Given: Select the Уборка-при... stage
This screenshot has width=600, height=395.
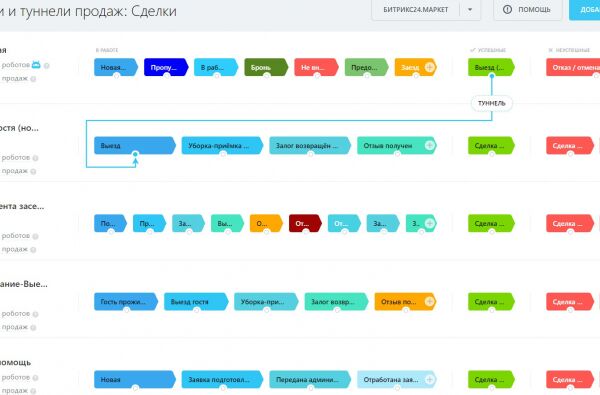Looking at the screenshot, I should click(x=266, y=302).
